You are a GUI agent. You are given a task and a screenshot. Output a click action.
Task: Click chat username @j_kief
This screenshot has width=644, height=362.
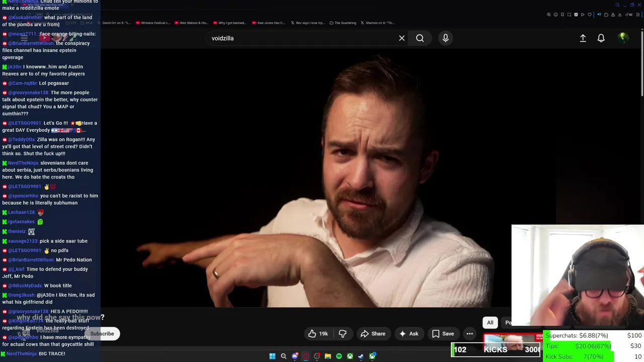[16, 269]
